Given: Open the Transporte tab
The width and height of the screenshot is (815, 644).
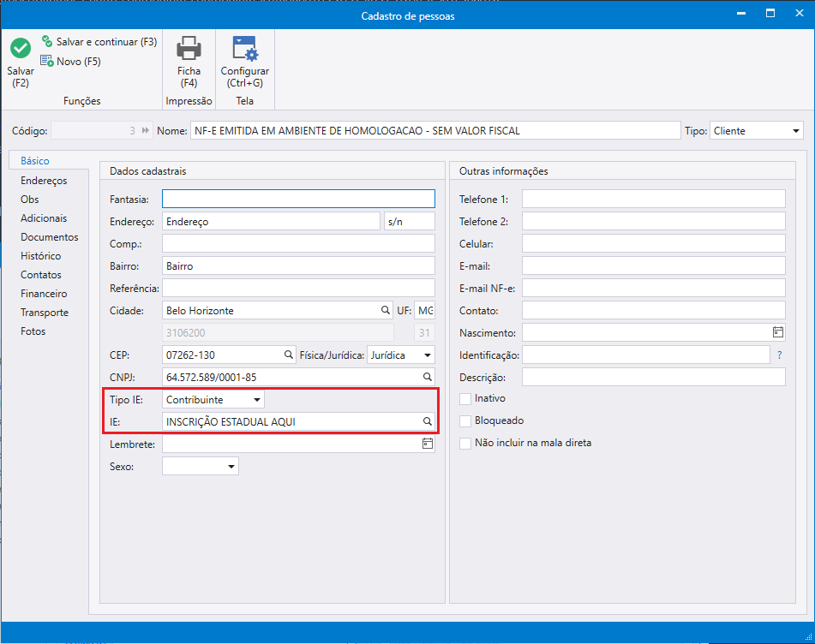Looking at the screenshot, I should pyautogui.click(x=45, y=313).
